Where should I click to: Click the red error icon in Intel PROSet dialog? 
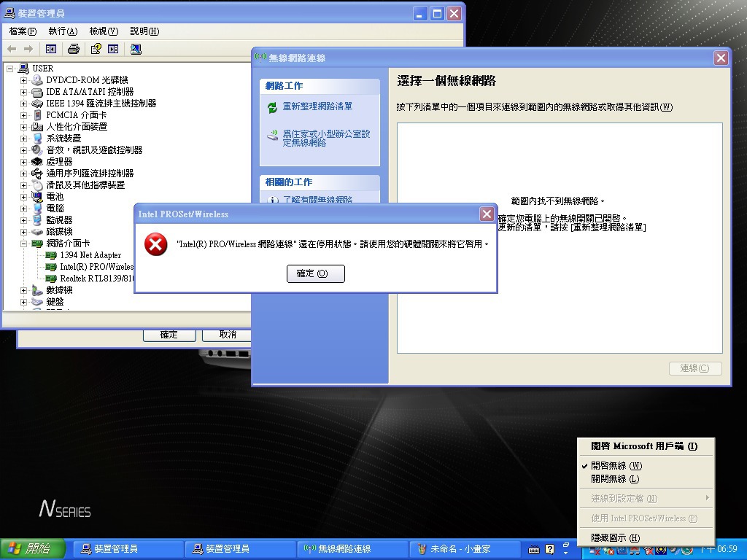pos(156,244)
